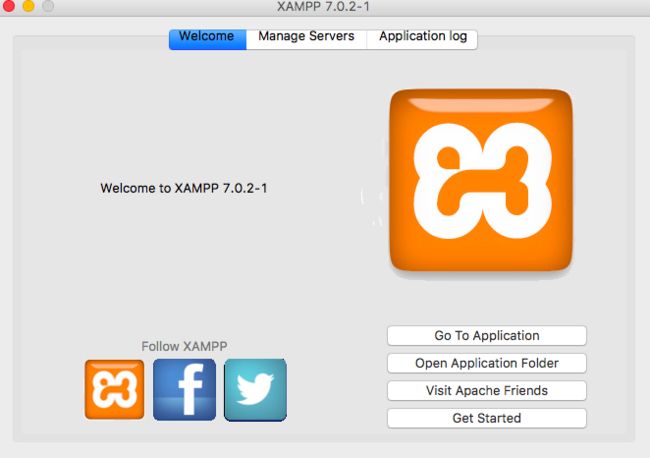Click the Get Started button
The width and height of the screenshot is (650, 458).
coord(487,418)
